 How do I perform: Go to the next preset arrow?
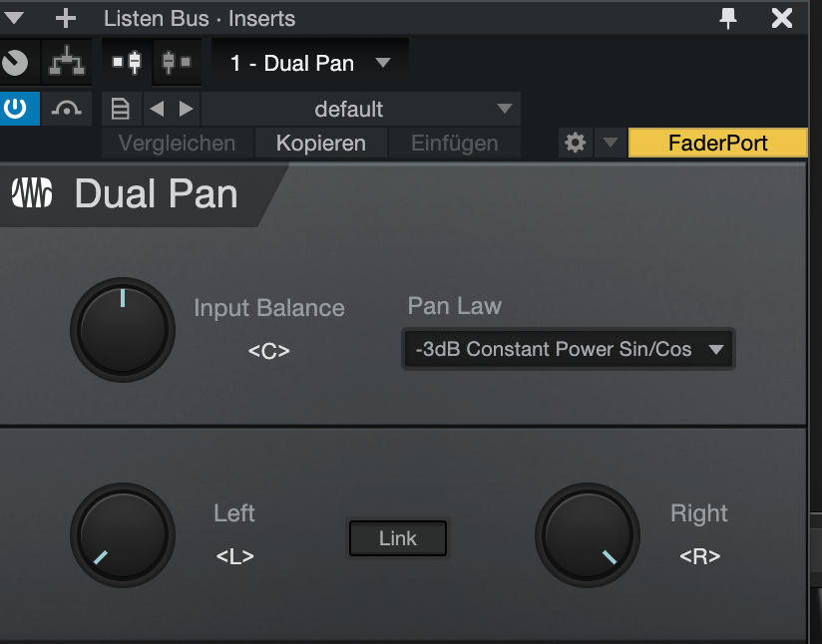click(186, 109)
